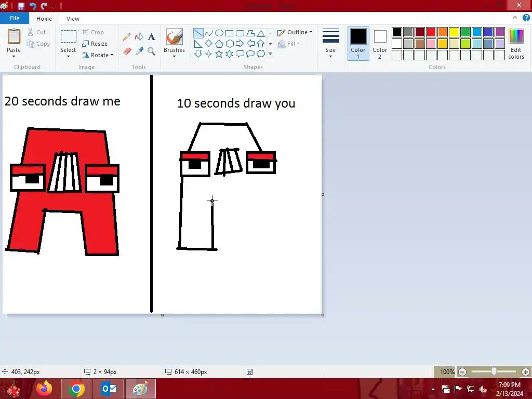532x399 pixels.
Task: Choose the Oval shape
Action: click(219, 33)
